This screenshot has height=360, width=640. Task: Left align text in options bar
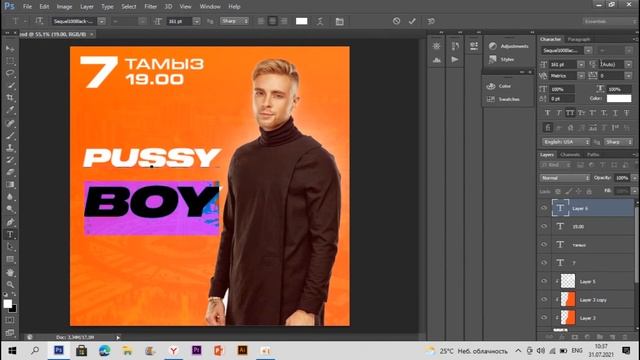click(261, 21)
